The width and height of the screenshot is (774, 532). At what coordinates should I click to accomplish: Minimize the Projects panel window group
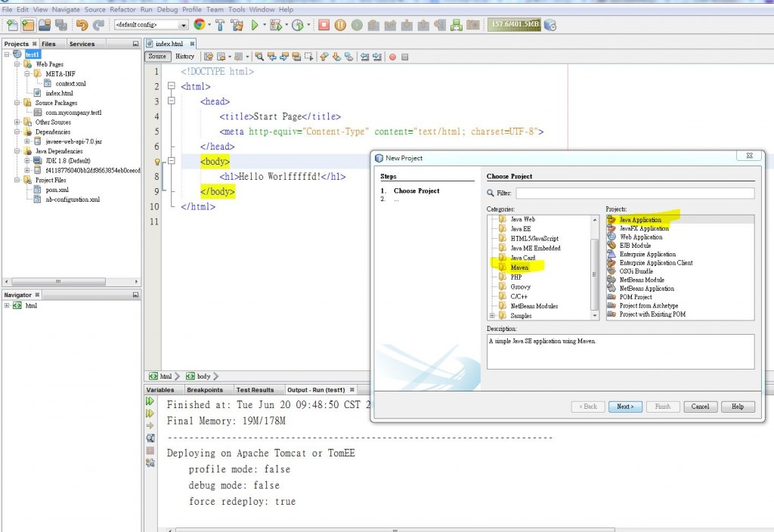(x=135, y=44)
